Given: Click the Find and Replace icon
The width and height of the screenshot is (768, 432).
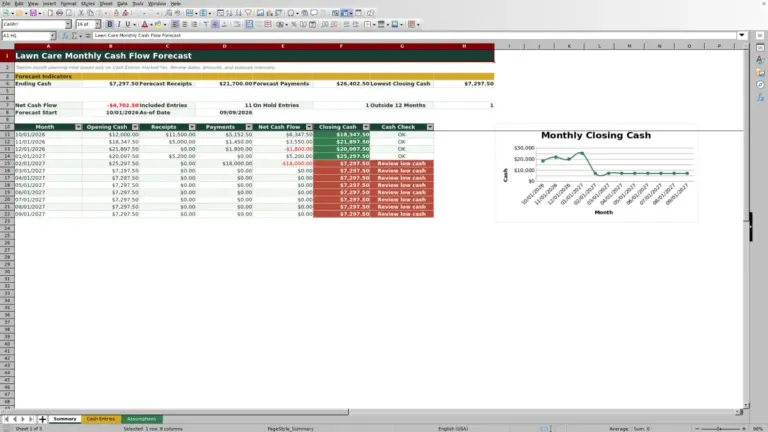Looking at the screenshot, I should [168, 13].
